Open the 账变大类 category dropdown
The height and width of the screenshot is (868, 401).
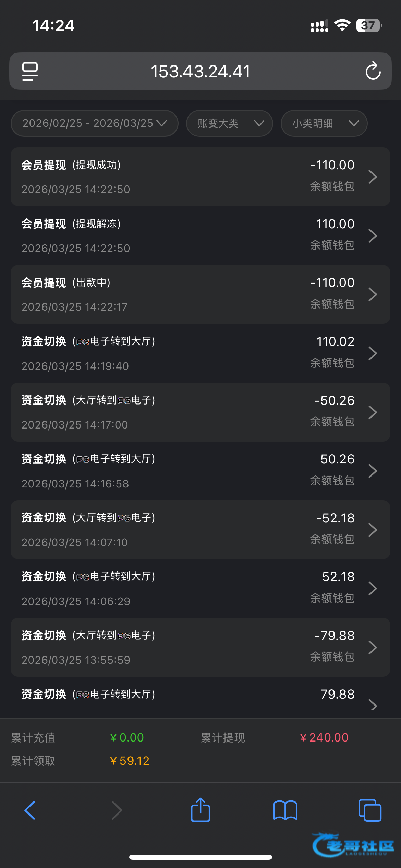(x=230, y=123)
